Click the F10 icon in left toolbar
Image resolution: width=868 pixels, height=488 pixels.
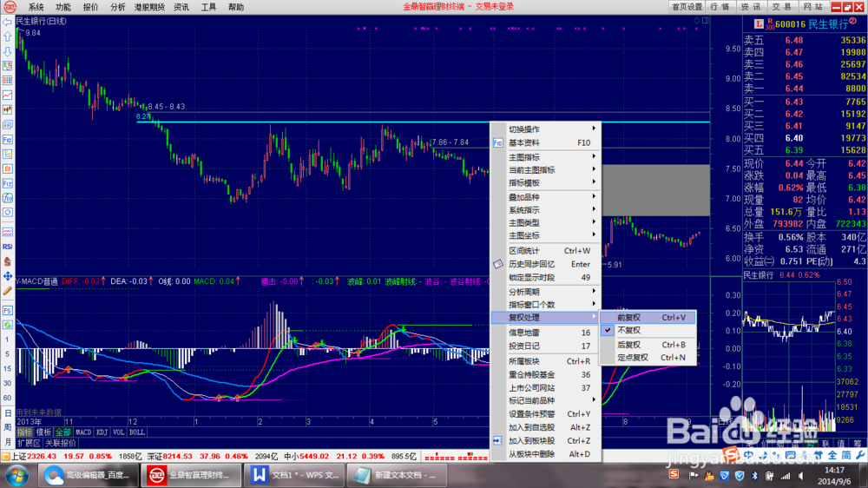point(7,140)
